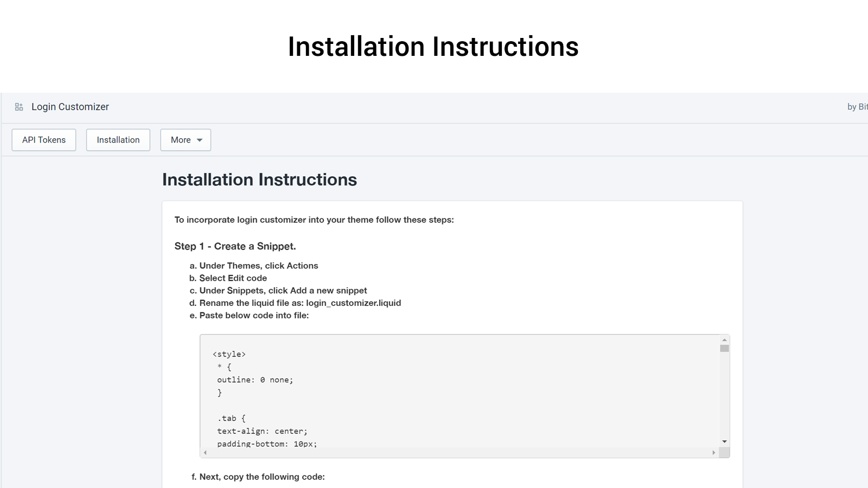Click the horizontal scrollbar track below the code
Screen dimensions: 868x488
click(x=461, y=452)
